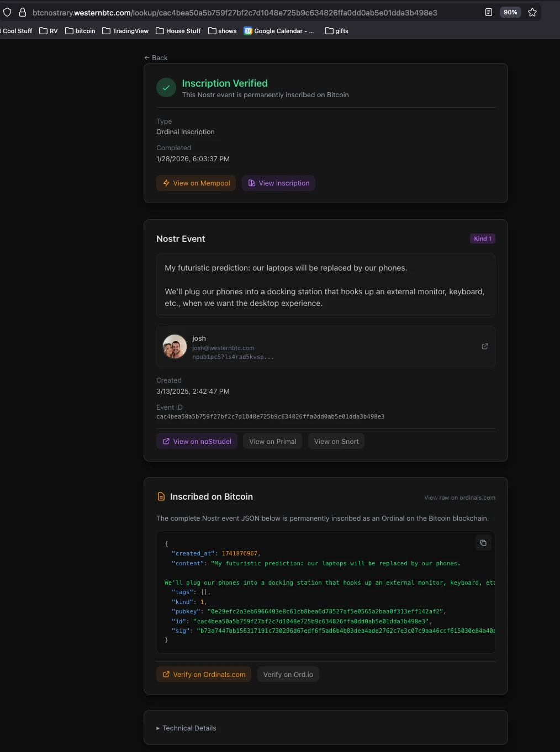Click the lock icon in address bar
The height and width of the screenshot is (752, 560).
click(x=23, y=12)
